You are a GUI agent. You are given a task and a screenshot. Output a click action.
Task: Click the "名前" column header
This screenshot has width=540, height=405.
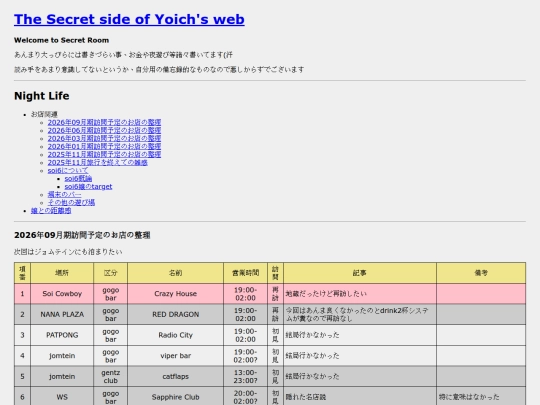(176, 273)
